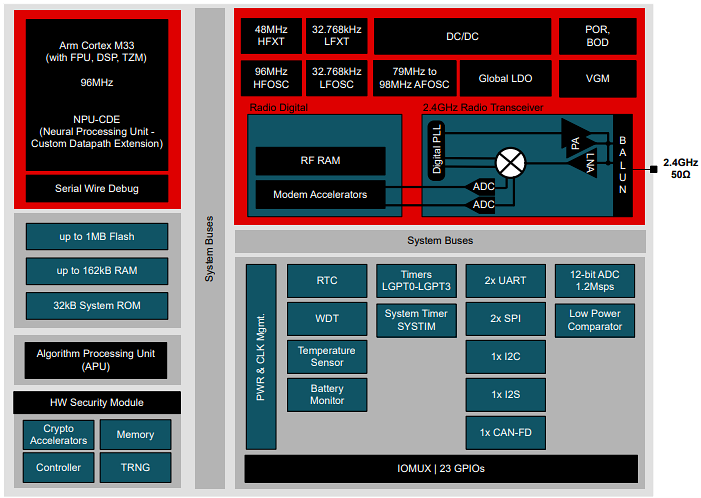Select the 32kB System ROM block
The height and width of the screenshot is (498, 701).
[96, 305]
